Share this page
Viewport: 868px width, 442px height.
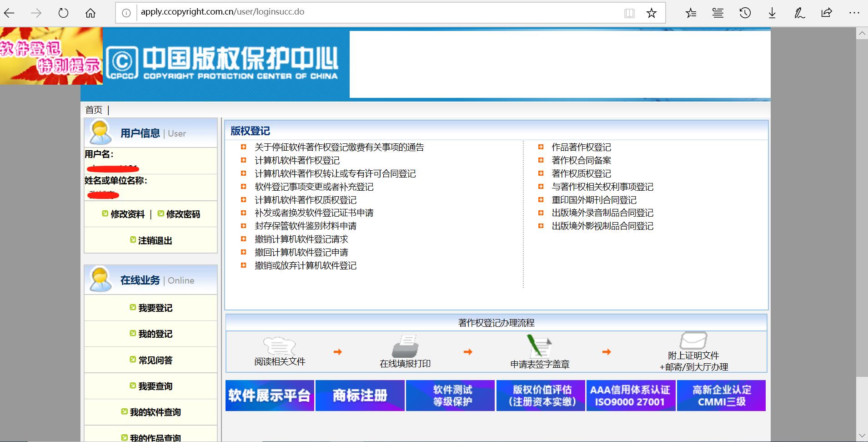tap(827, 13)
